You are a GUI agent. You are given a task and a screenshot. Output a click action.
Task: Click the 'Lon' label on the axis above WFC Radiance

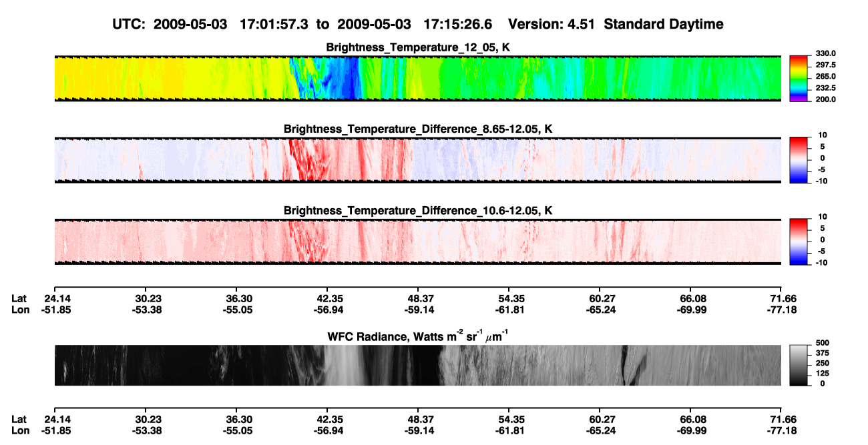click(21, 310)
